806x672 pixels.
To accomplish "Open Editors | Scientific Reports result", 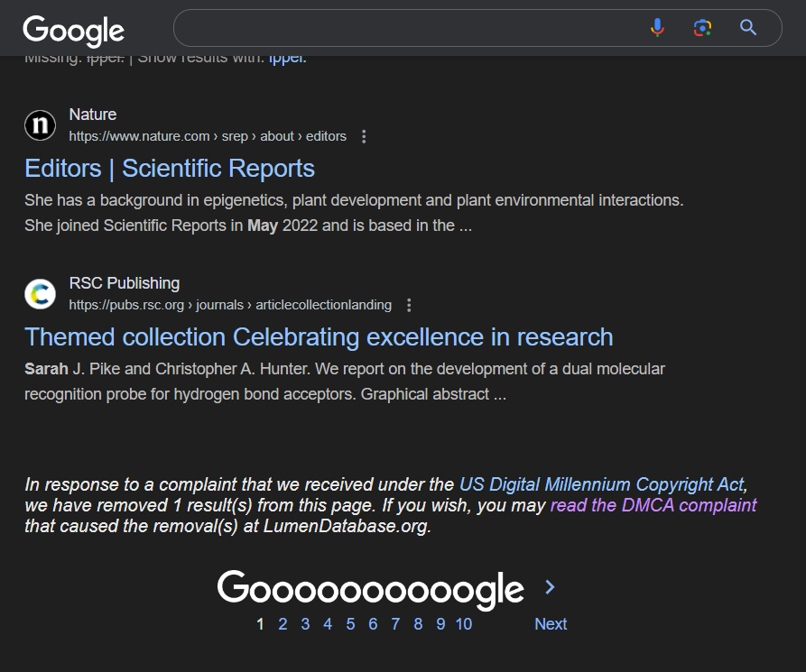I will [x=170, y=169].
